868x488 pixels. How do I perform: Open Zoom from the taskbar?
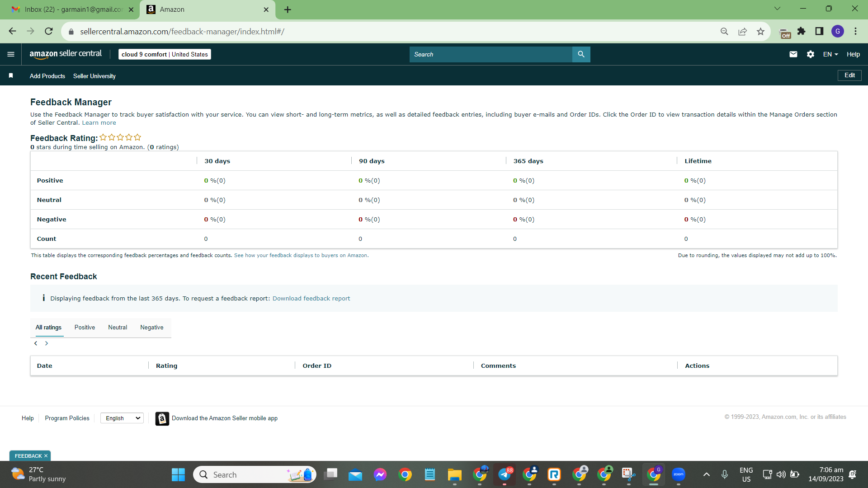click(678, 474)
